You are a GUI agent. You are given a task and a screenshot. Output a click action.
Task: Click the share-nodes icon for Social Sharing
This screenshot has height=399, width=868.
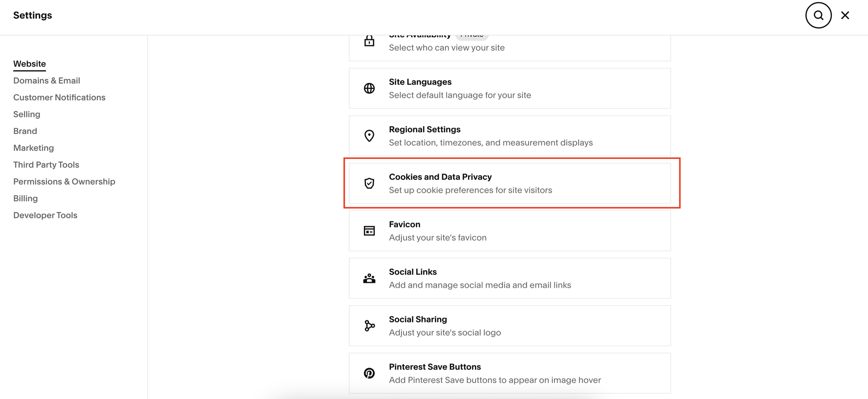(369, 325)
